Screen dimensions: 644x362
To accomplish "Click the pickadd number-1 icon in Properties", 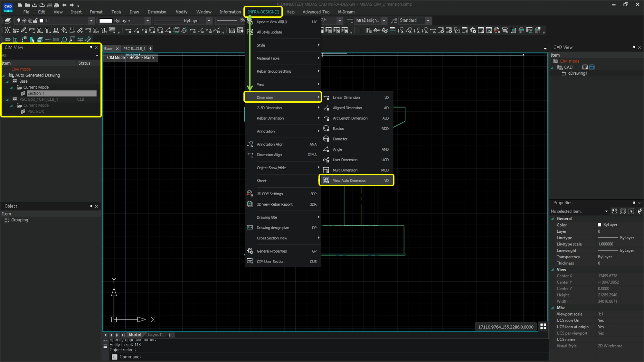I will [623, 211].
